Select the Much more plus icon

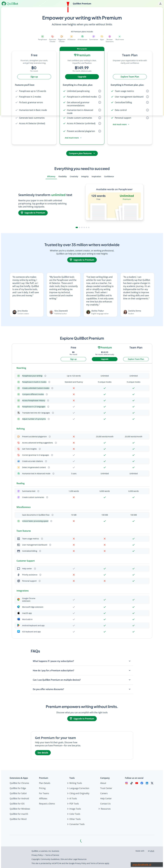(x=120, y=36)
